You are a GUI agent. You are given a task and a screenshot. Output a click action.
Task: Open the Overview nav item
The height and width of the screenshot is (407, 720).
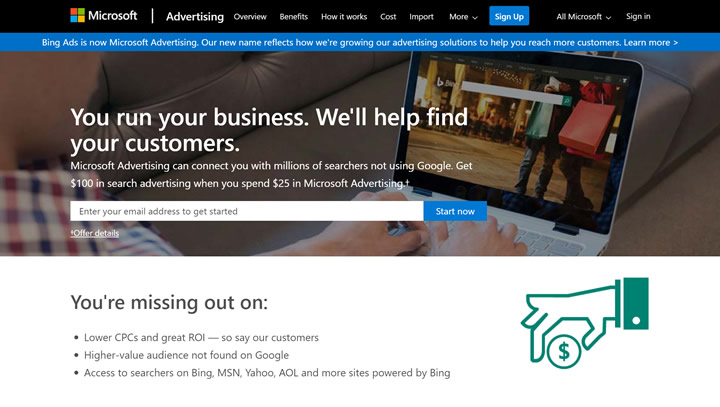click(250, 17)
